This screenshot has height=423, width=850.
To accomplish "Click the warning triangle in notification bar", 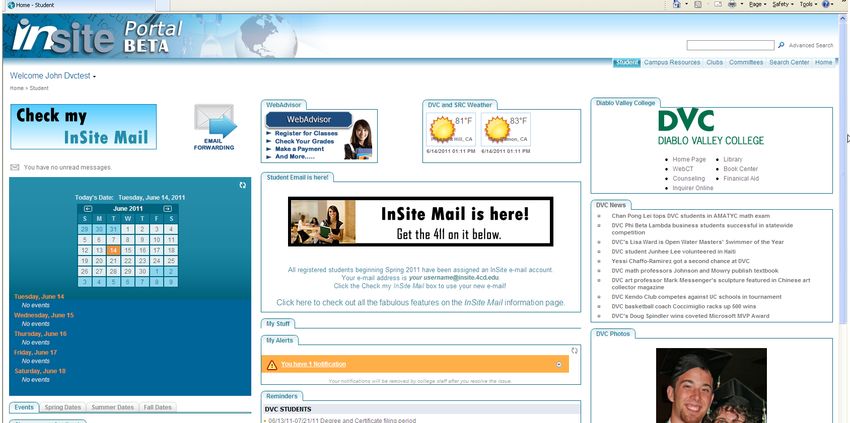I will (x=272, y=365).
